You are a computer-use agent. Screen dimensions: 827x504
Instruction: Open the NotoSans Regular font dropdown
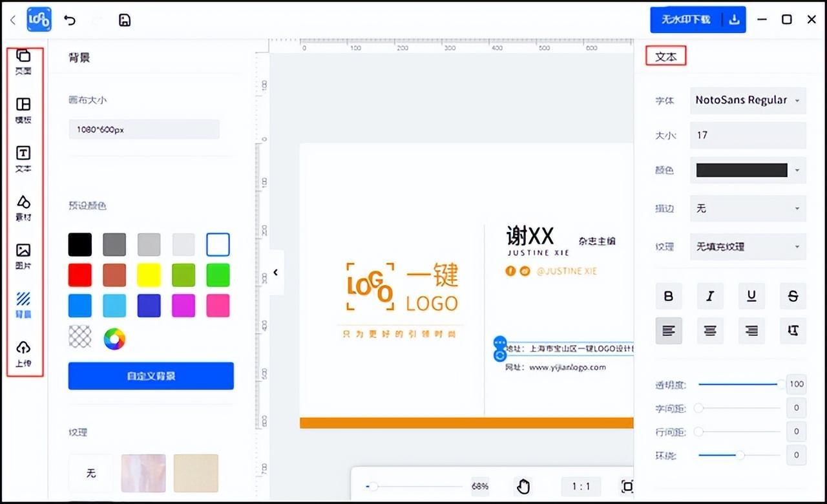[x=748, y=100]
